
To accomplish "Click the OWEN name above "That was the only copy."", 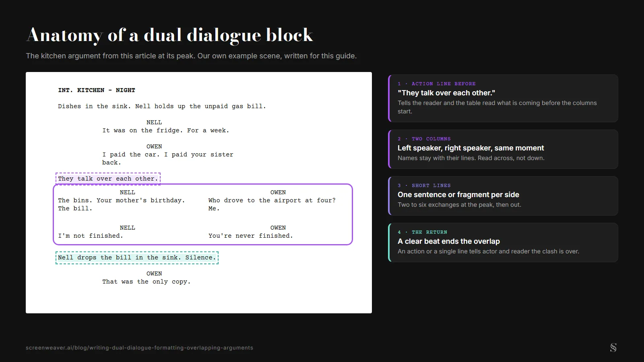I will (154, 274).
